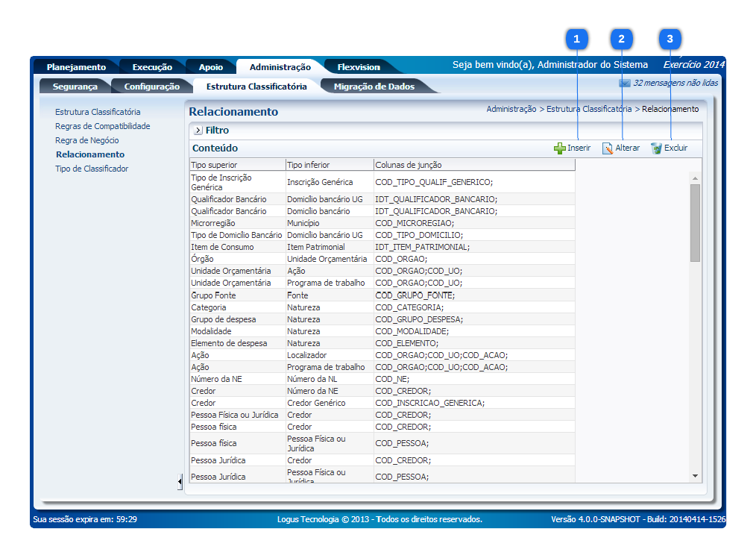The height and width of the screenshot is (558, 756).
Task: Open the Execução tab
Action: coord(152,67)
